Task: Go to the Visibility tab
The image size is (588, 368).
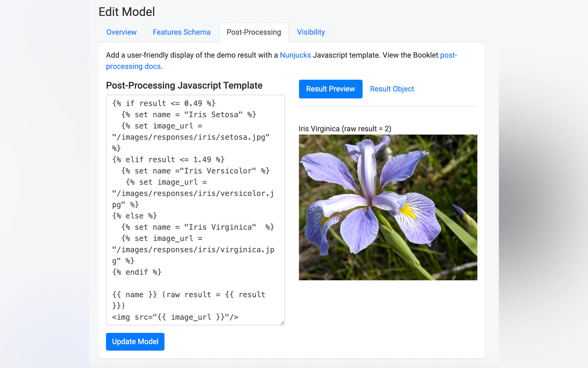Action: point(311,32)
